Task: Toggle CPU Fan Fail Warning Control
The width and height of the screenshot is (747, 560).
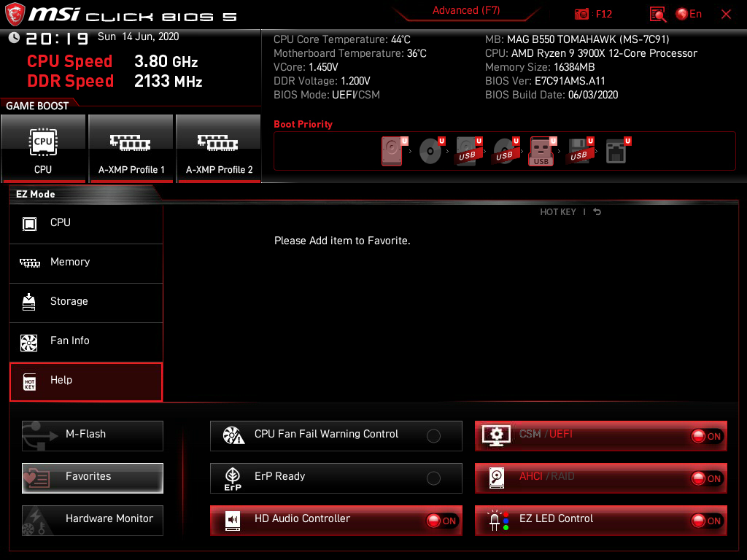Action: 336,436
